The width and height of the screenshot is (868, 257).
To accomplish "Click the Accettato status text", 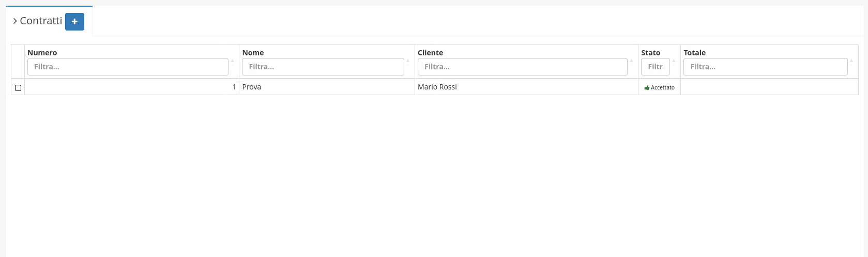I will (x=663, y=88).
